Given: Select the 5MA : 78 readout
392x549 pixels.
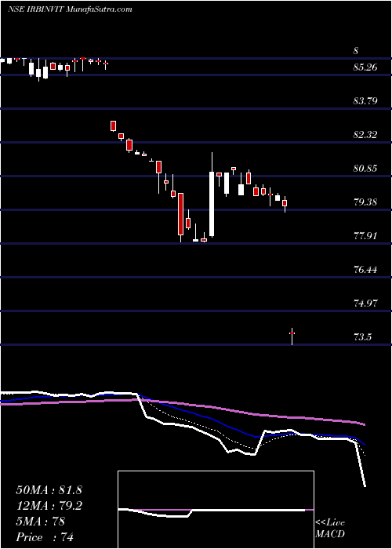Looking at the screenshot, I should pyautogui.click(x=40, y=522).
